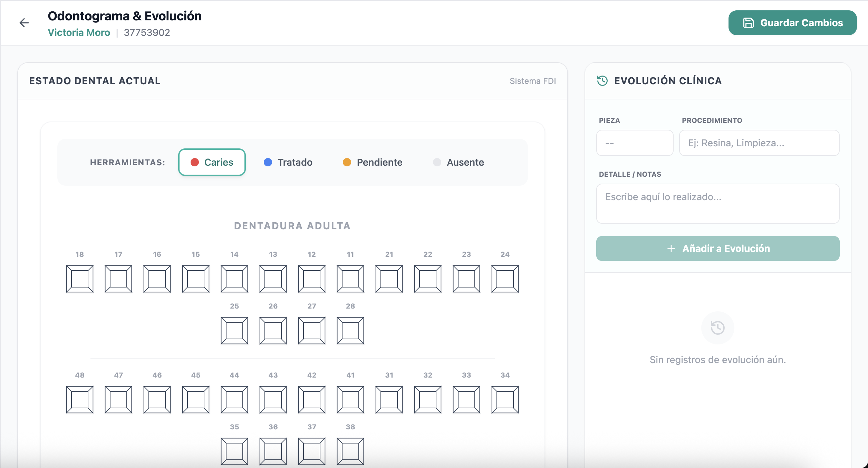This screenshot has height=468, width=868.
Task: Select tooth 33 in the odontogram
Action: [466, 400]
